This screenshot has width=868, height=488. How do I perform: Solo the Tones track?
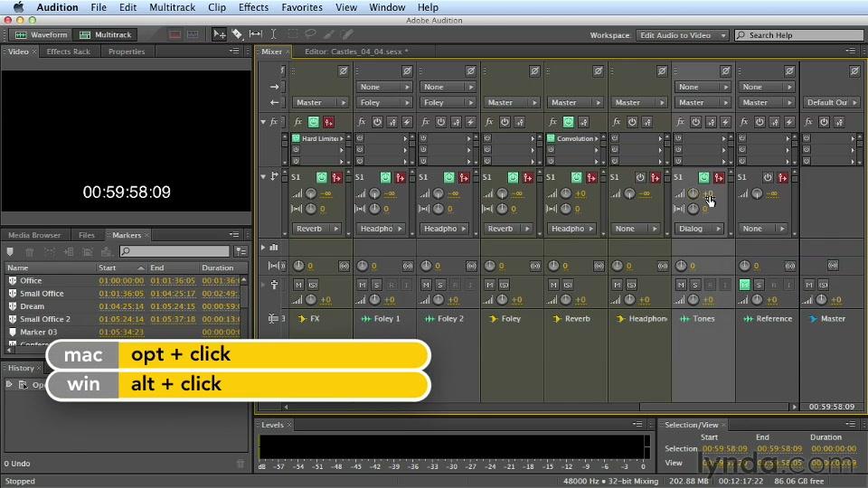click(694, 285)
